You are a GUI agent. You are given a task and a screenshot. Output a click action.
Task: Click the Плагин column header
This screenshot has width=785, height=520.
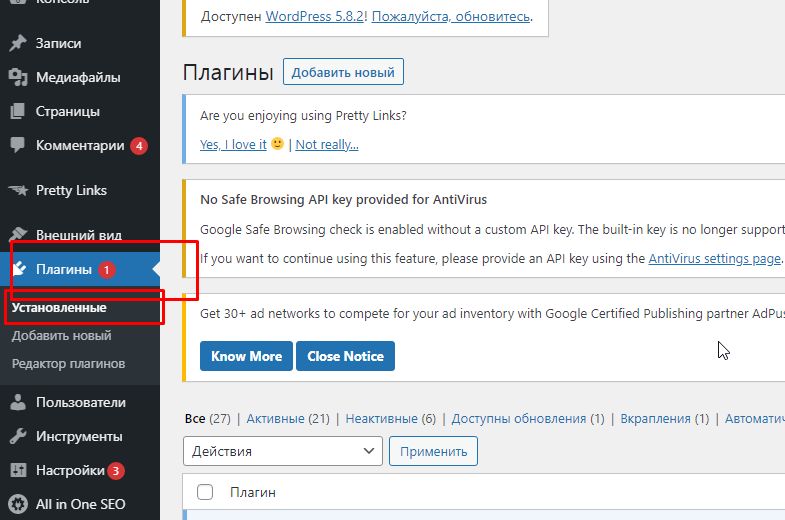tap(253, 492)
